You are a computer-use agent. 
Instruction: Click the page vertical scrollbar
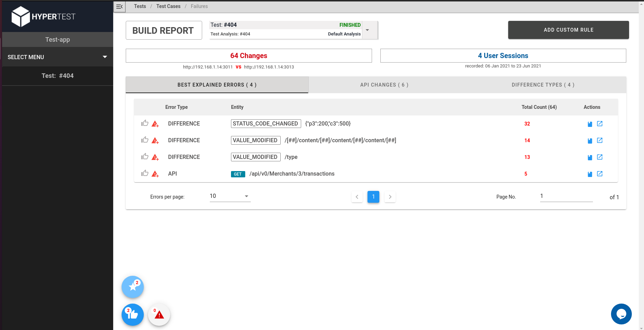(x=641, y=165)
